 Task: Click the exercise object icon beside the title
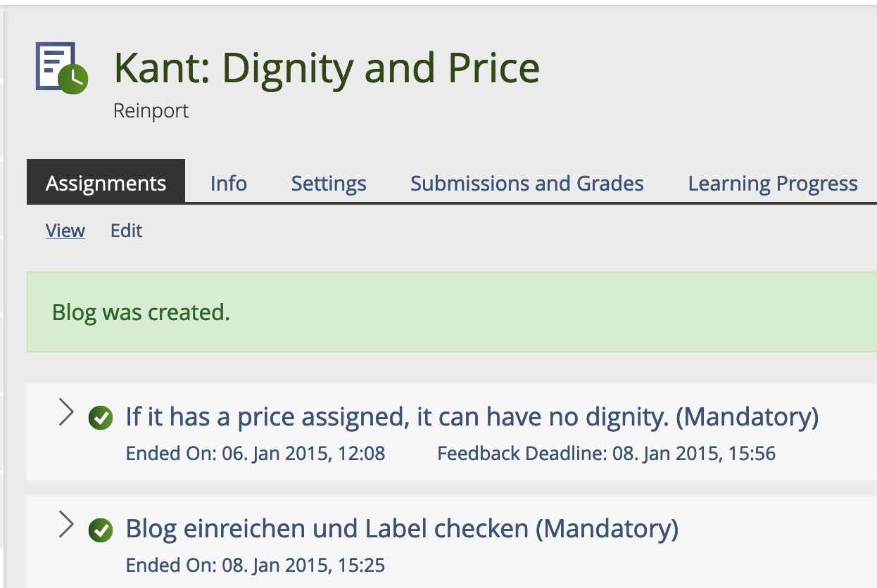pos(61,68)
